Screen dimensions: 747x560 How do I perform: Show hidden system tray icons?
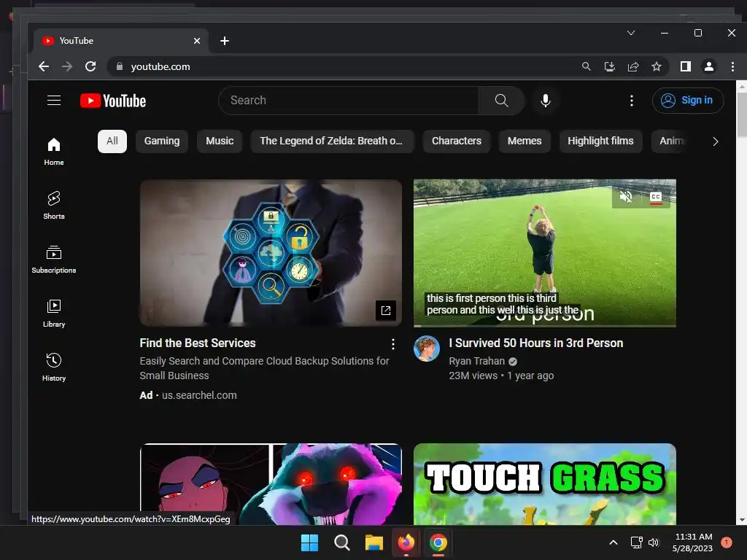click(x=614, y=542)
